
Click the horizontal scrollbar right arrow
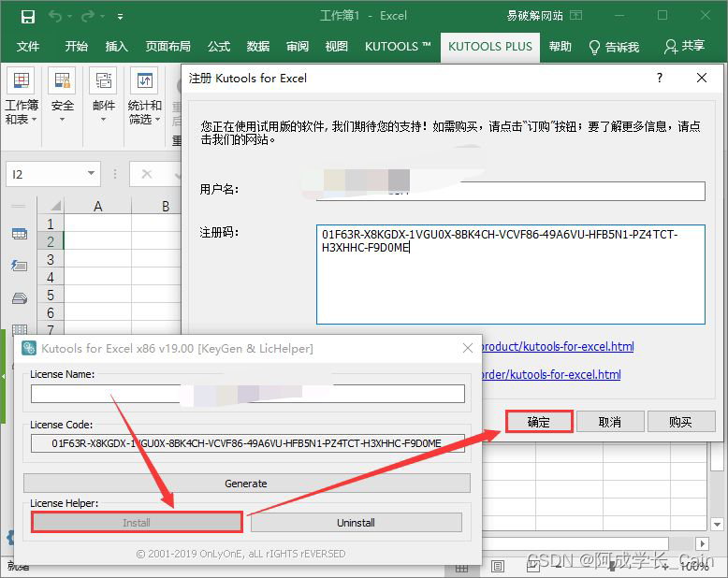point(702,543)
